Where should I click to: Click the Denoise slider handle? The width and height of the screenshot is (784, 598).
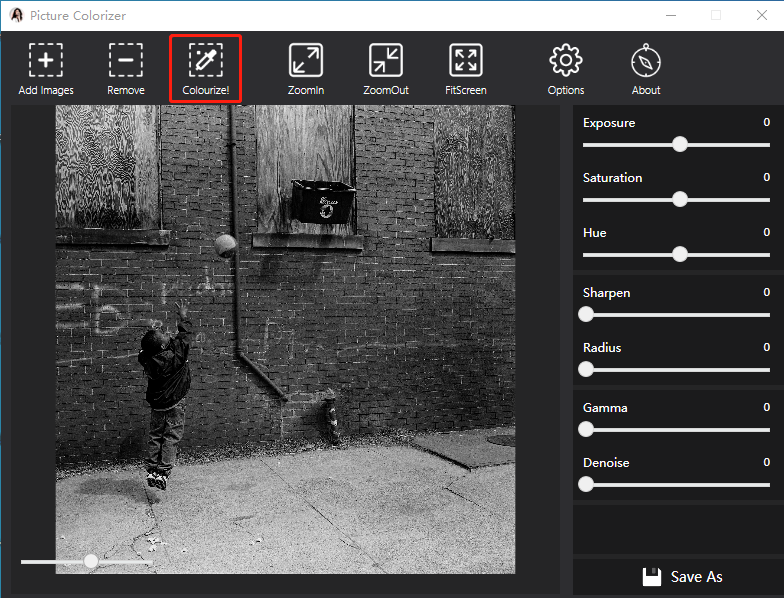pyautogui.click(x=586, y=484)
